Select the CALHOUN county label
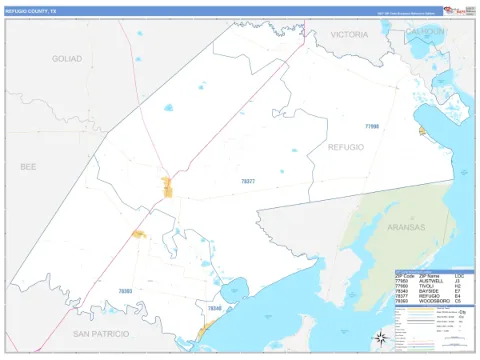This screenshot has height=360, width=480. pyautogui.click(x=425, y=32)
